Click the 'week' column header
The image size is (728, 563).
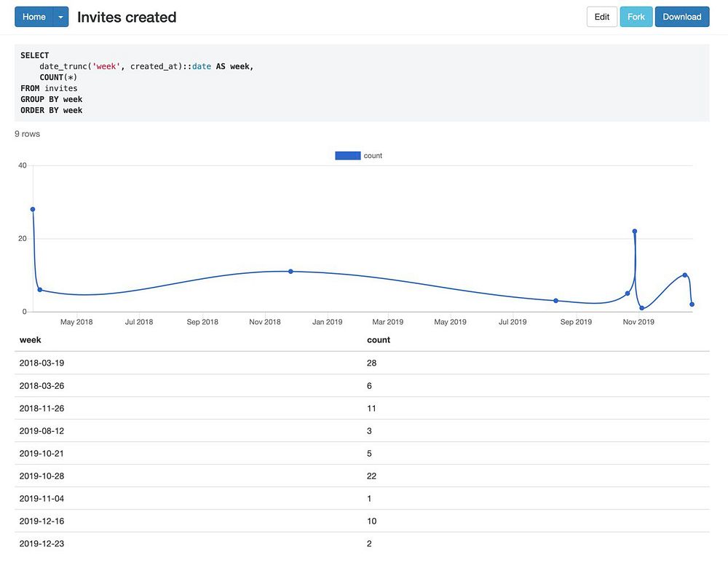point(31,340)
